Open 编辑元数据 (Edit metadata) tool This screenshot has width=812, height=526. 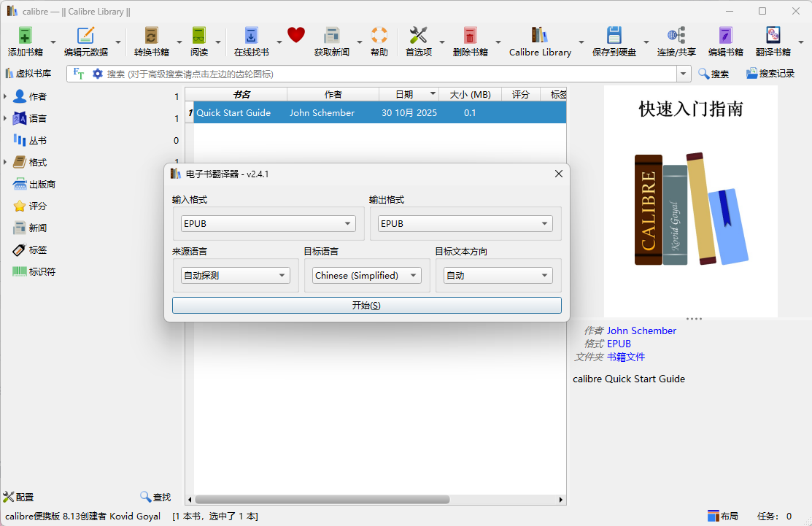coord(85,36)
